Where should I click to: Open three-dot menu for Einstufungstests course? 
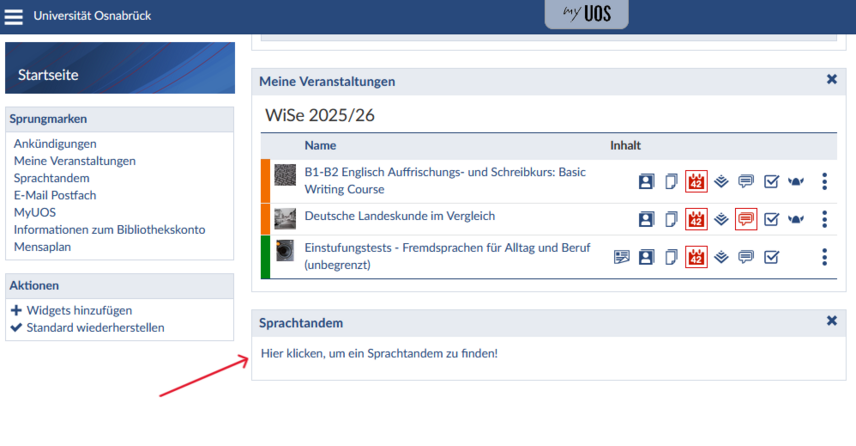[x=824, y=257]
